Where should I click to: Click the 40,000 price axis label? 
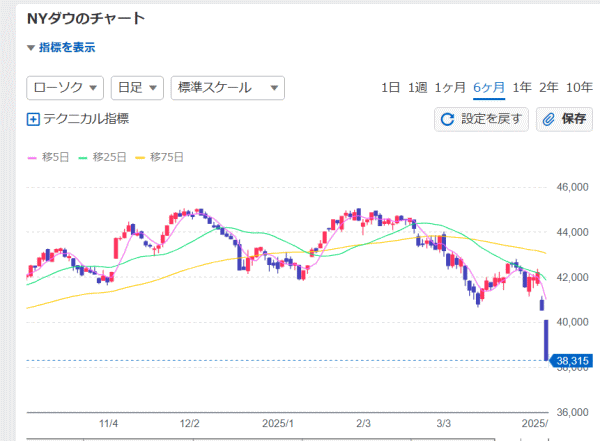pos(572,322)
